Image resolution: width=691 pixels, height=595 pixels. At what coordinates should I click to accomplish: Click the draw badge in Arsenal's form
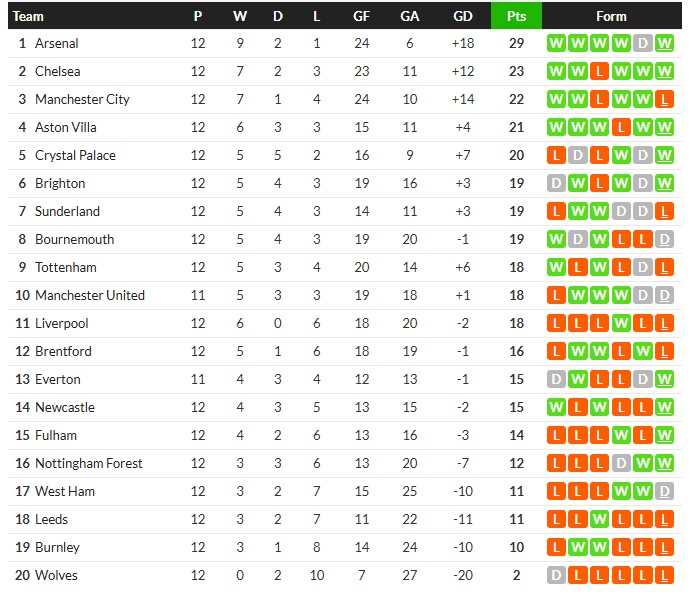pos(643,44)
